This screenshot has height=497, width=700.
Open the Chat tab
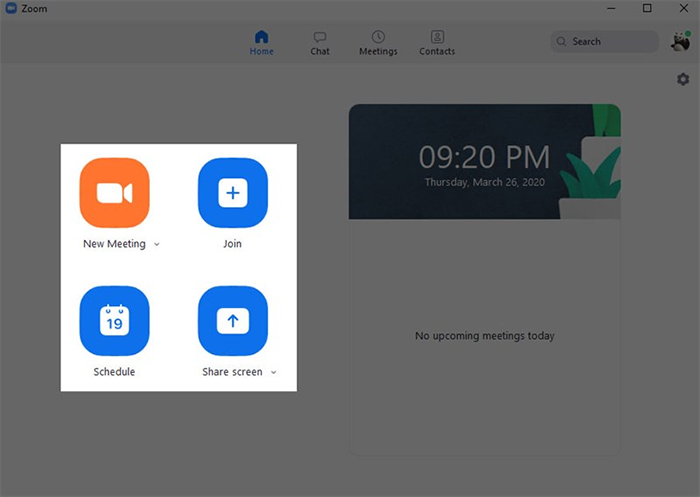tap(320, 43)
